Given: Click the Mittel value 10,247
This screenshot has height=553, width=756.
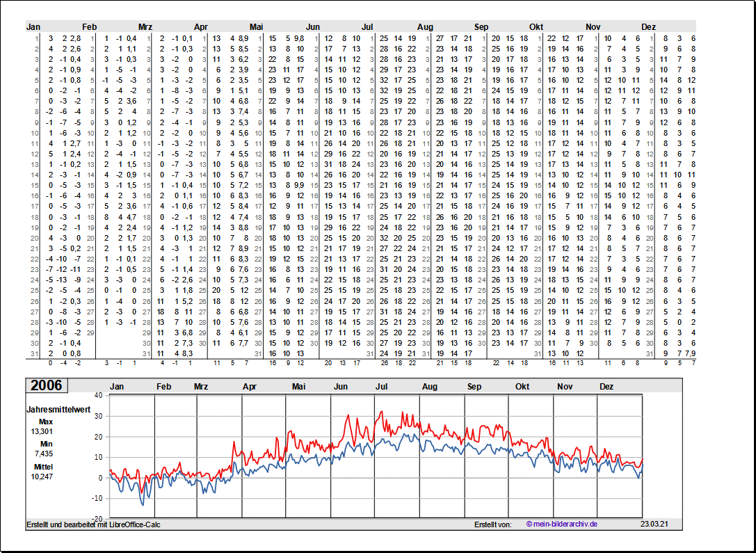Looking at the screenshot, I should [40, 476].
